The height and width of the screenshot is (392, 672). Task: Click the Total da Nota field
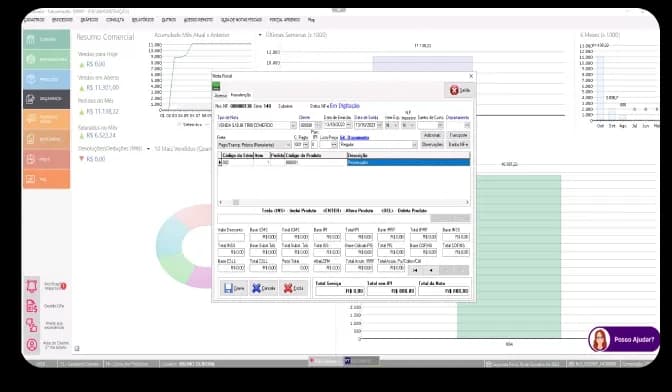pyautogui.click(x=444, y=291)
